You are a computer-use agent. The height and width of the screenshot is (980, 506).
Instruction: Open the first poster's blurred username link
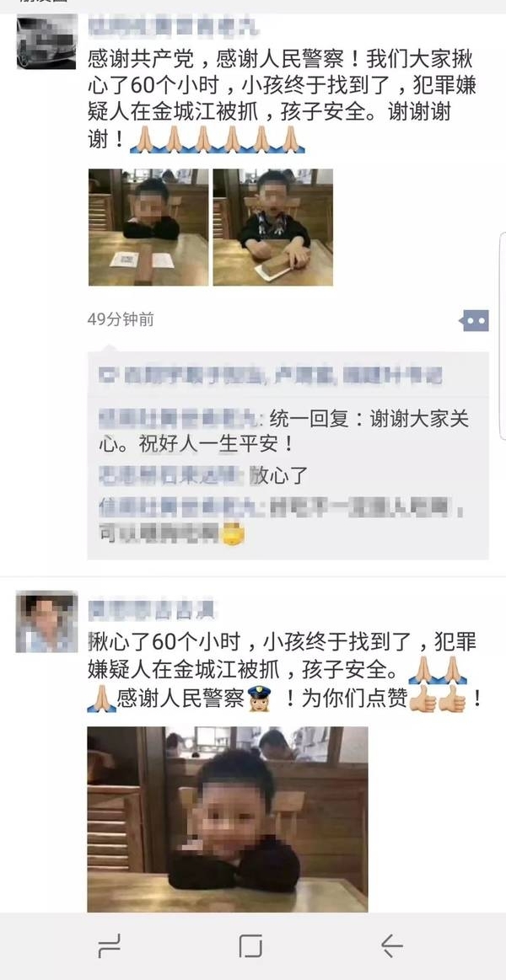pyautogui.click(x=174, y=28)
